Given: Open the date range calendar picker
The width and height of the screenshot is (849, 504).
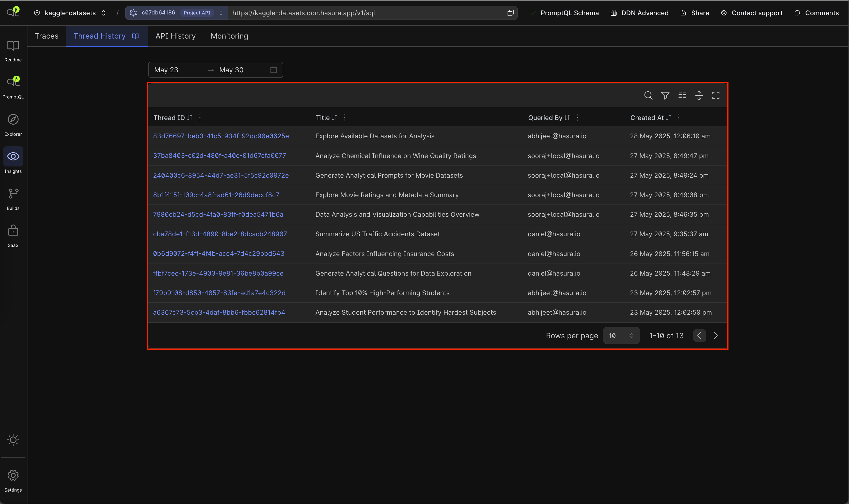Looking at the screenshot, I should click(273, 70).
